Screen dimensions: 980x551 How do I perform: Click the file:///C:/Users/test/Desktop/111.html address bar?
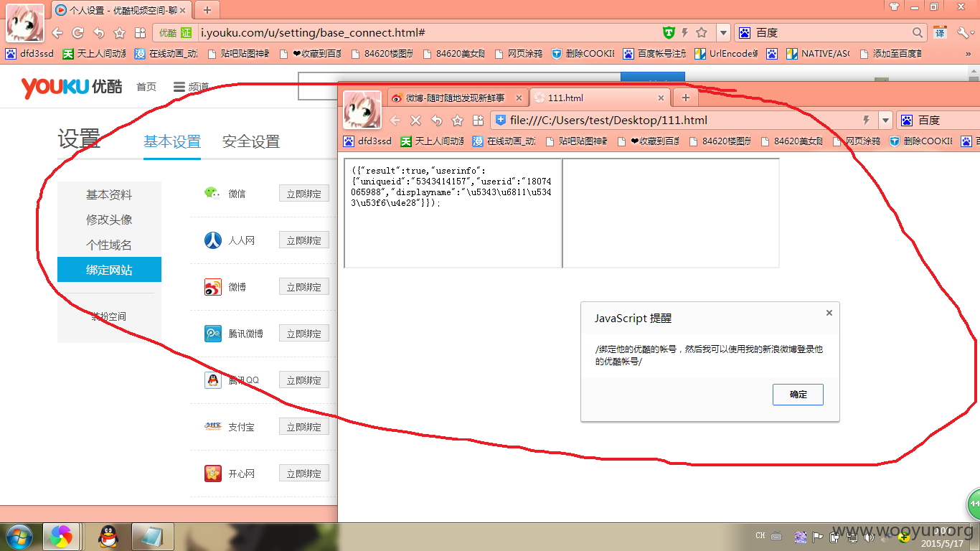point(684,121)
